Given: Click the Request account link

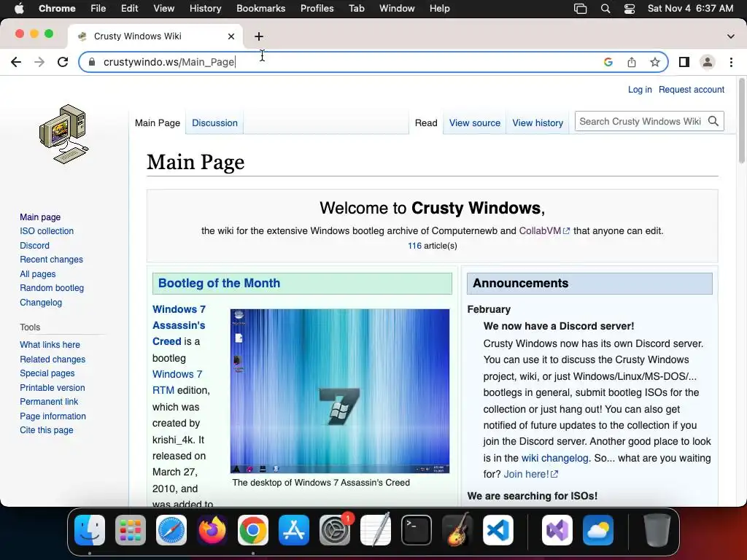Looking at the screenshot, I should pos(692,90).
